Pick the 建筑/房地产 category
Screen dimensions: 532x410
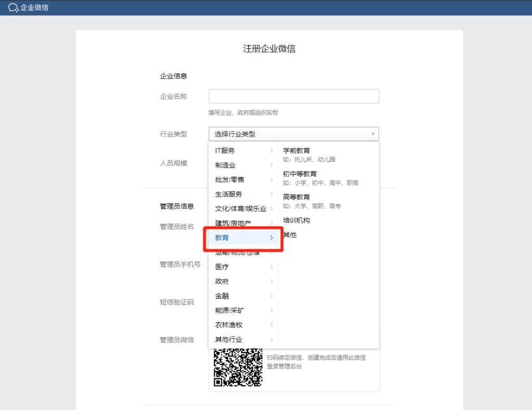click(233, 223)
